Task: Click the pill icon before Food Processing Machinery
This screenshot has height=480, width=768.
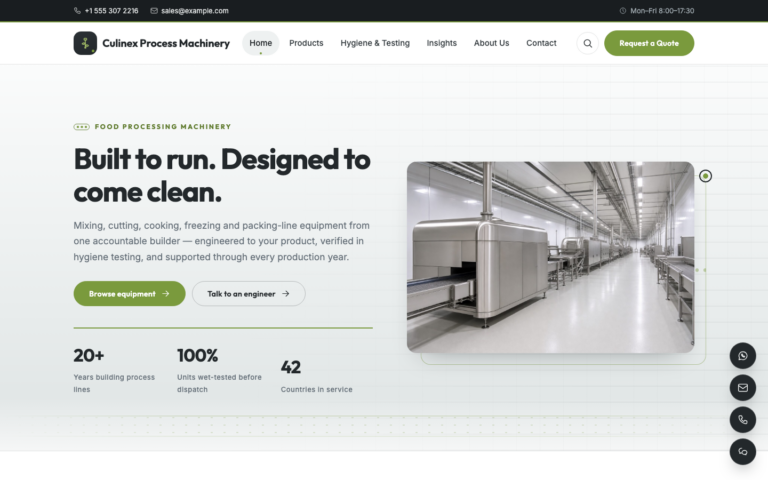Action: [81, 127]
